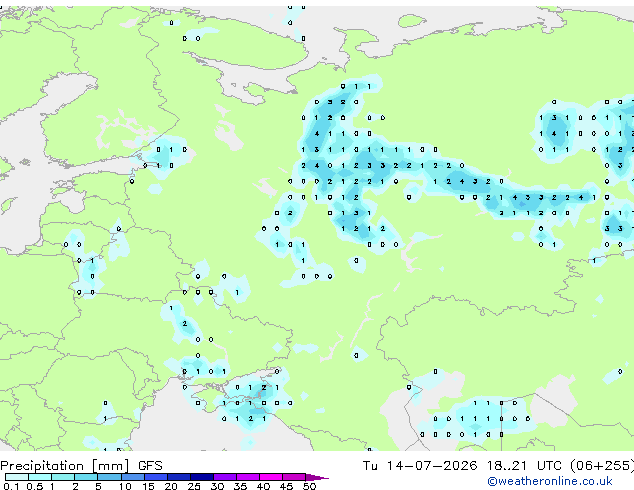Screen dimensions: 634x490
Task: Open the weatheronline.co.uk copyright link
Action: (x=550, y=481)
